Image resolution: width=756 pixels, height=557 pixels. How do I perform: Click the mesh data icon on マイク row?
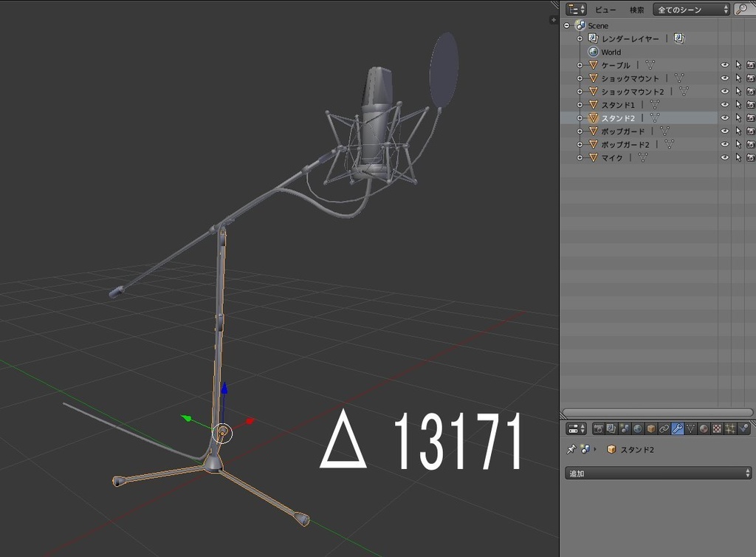click(643, 157)
